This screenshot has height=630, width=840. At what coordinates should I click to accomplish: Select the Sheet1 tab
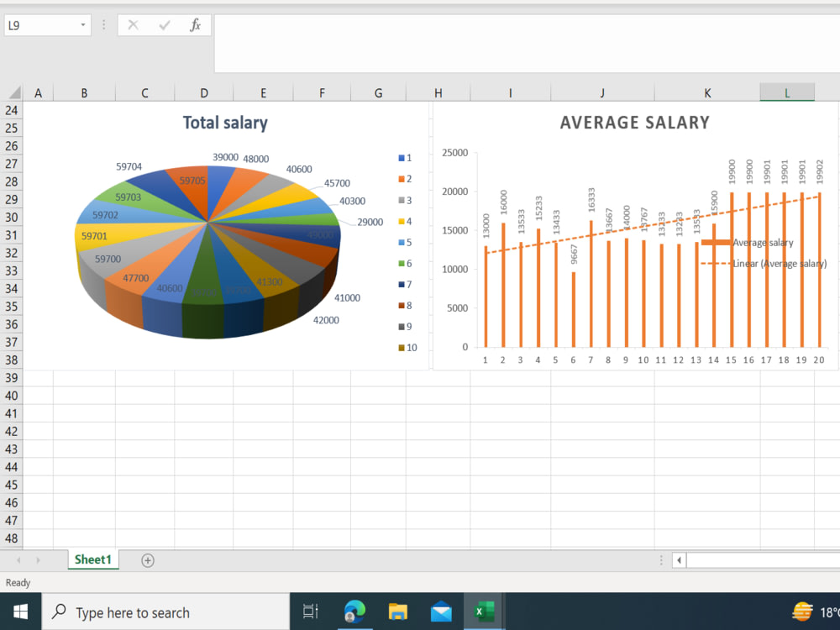click(93, 559)
